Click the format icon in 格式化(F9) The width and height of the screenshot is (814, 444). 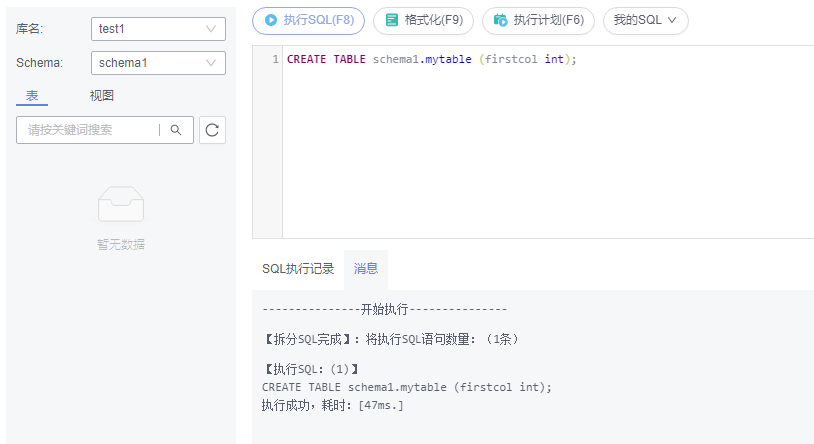click(x=392, y=20)
